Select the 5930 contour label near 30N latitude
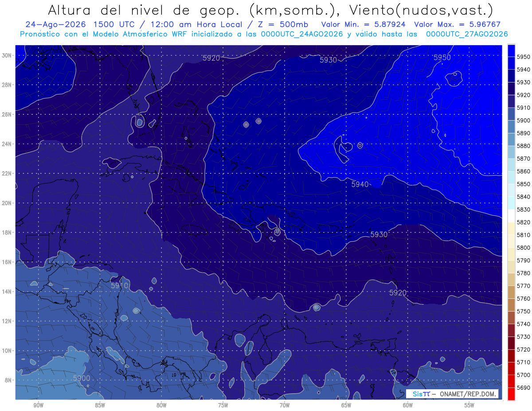The image size is (532, 411). pos(329,60)
